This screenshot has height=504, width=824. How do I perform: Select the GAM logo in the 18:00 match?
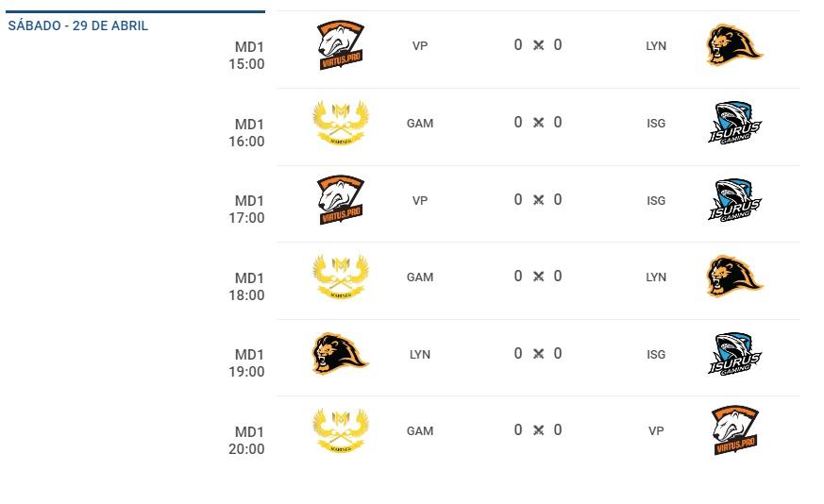pos(341,277)
